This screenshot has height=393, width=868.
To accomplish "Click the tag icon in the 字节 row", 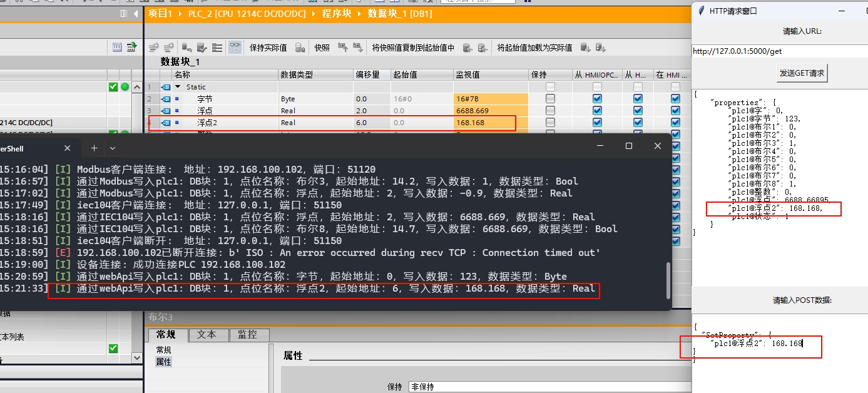I will tap(166, 99).
